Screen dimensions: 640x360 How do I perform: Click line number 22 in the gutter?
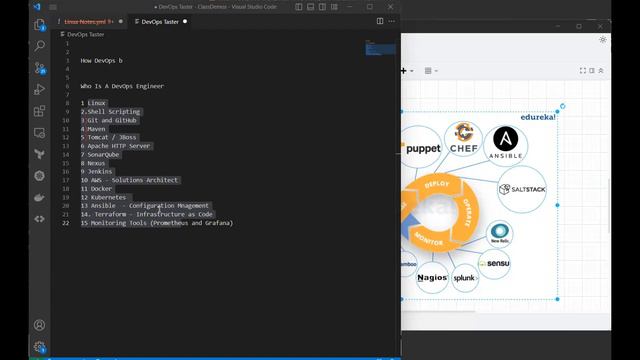[x=66, y=223]
